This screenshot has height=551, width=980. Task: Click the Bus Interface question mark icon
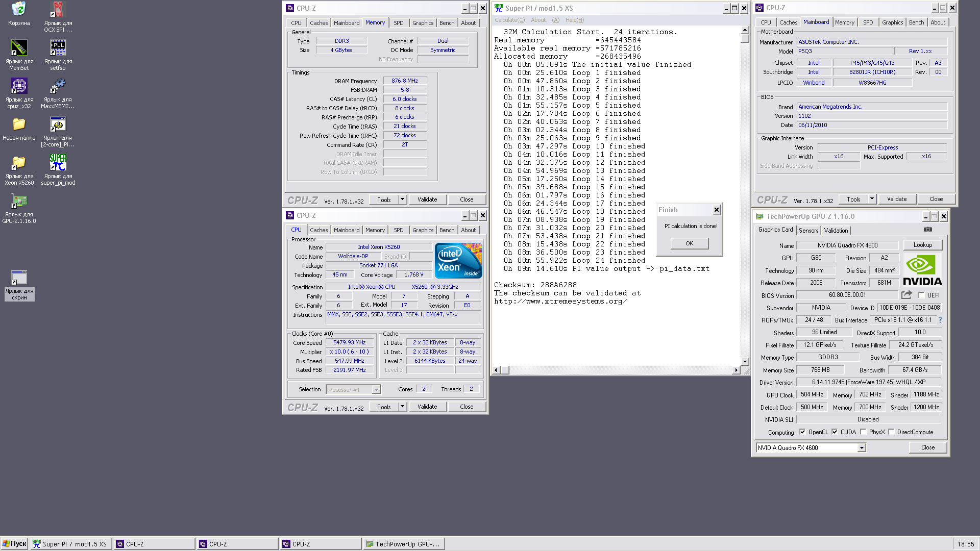coord(940,320)
